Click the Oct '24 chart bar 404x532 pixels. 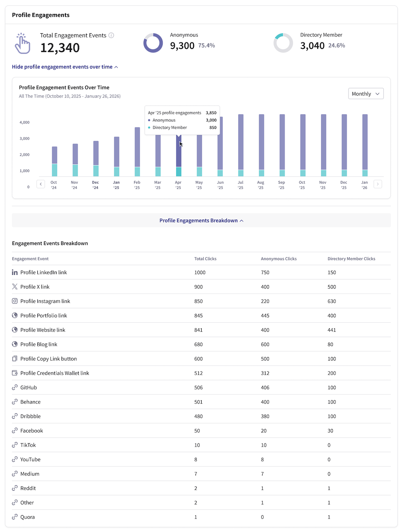point(55,162)
